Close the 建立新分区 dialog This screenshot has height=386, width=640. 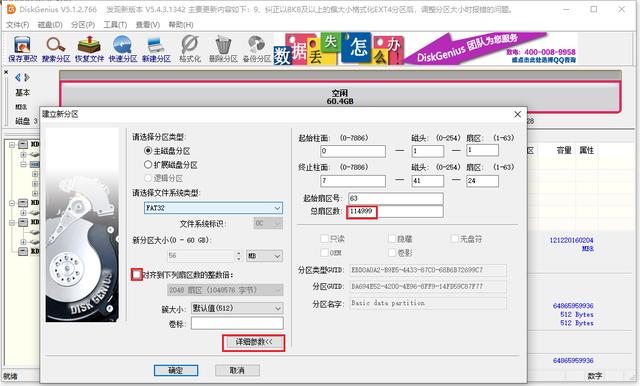tap(518, 114)
